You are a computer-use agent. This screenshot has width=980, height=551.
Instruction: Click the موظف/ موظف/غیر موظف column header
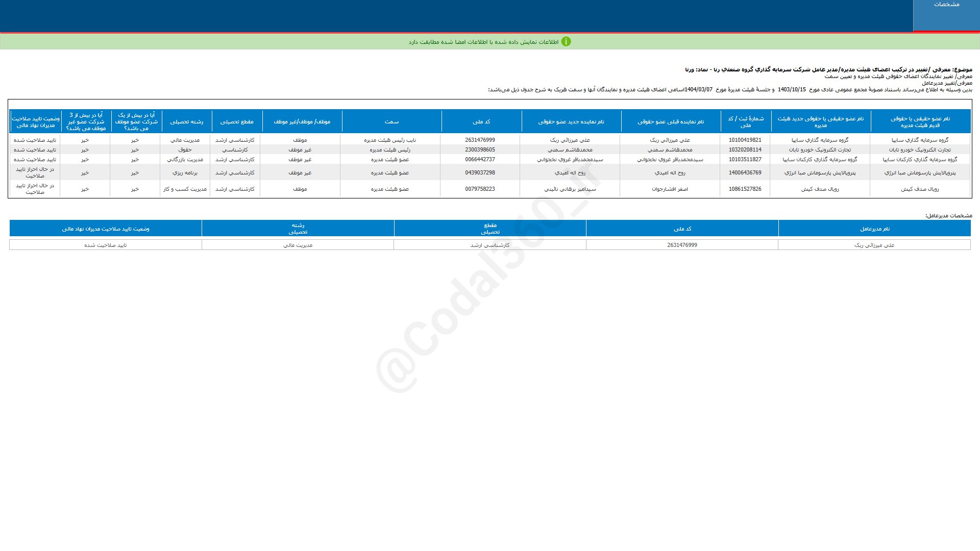[302, 122]
